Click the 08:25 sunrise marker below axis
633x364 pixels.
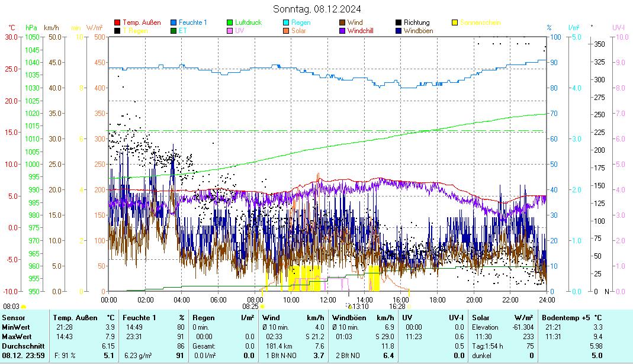[250, 307]
